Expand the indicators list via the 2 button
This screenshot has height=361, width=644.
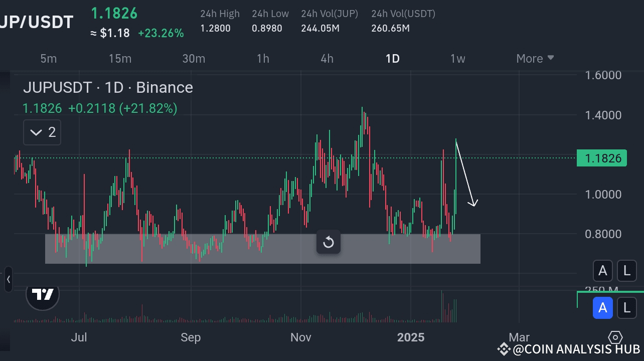click(42, 132)
